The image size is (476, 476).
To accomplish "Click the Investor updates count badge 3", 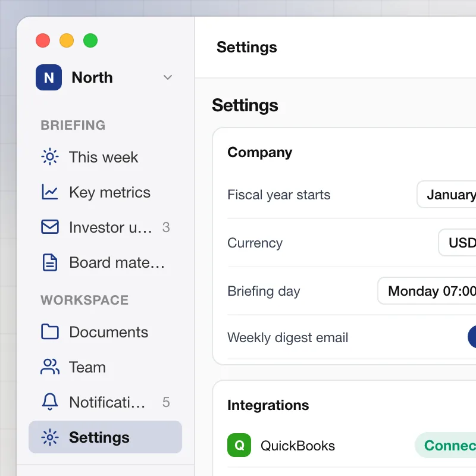I will (166, 227).
